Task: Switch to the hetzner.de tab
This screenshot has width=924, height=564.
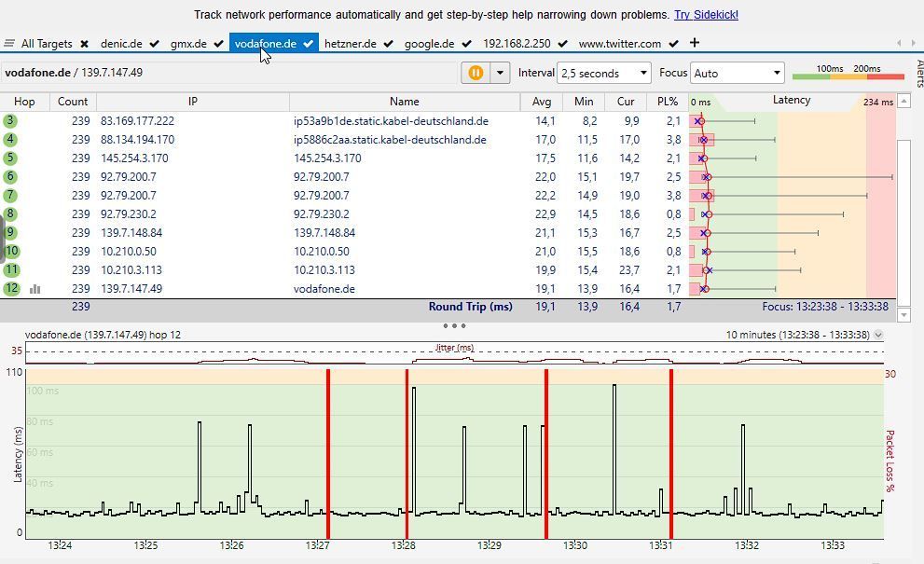Action: pos(350,44)
